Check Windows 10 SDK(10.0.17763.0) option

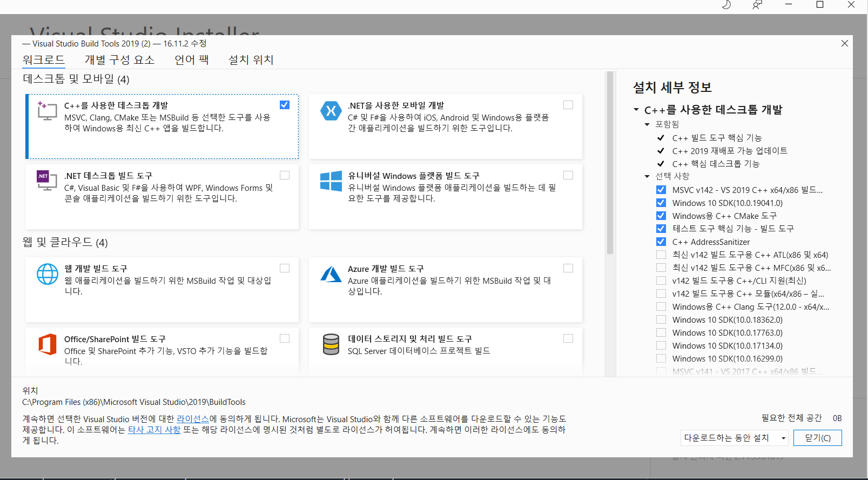661,332
